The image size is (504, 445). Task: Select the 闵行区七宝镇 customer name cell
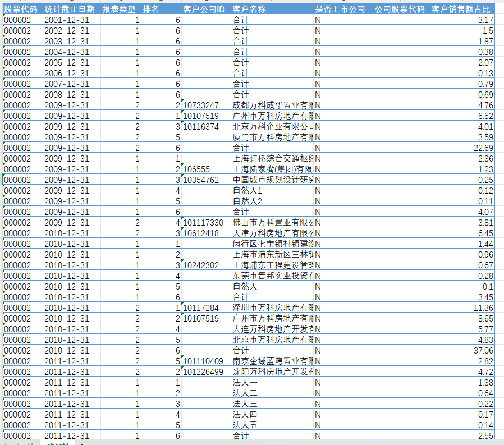272,244
